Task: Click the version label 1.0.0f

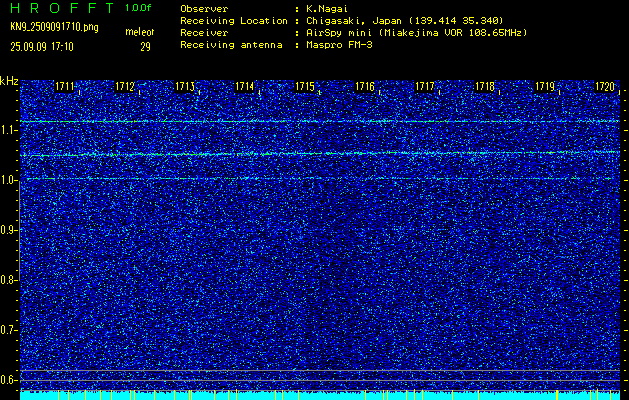Action: click(138, 8)
